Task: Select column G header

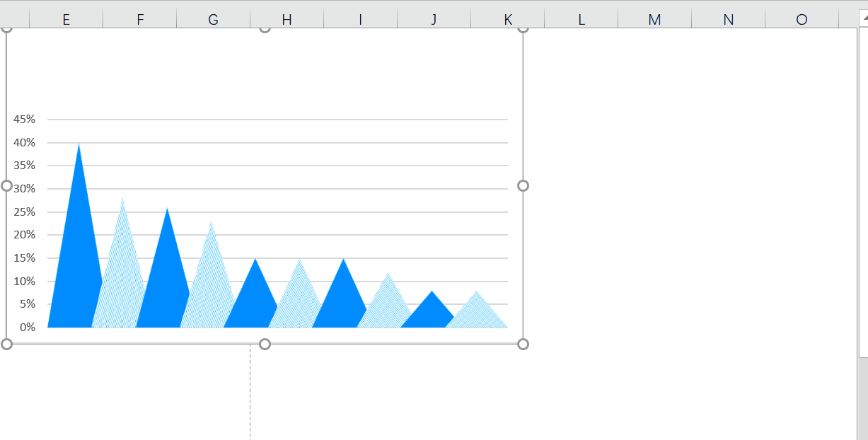Action: click(214, 19)
